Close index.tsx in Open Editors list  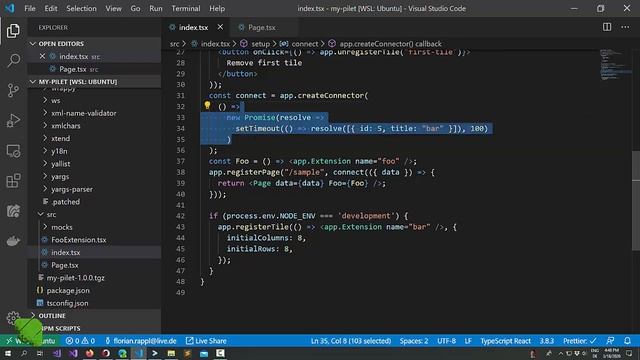42,56
